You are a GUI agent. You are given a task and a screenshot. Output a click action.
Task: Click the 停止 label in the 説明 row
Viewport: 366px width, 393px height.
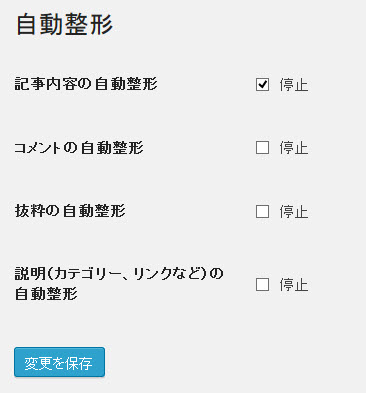(294, 285)
